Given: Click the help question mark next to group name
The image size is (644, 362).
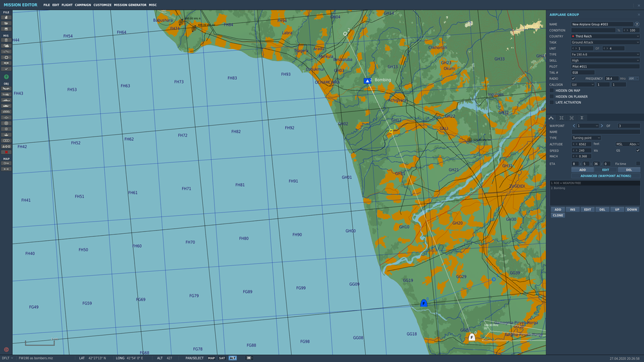Looking at the screenshot, I should (637, 24).
